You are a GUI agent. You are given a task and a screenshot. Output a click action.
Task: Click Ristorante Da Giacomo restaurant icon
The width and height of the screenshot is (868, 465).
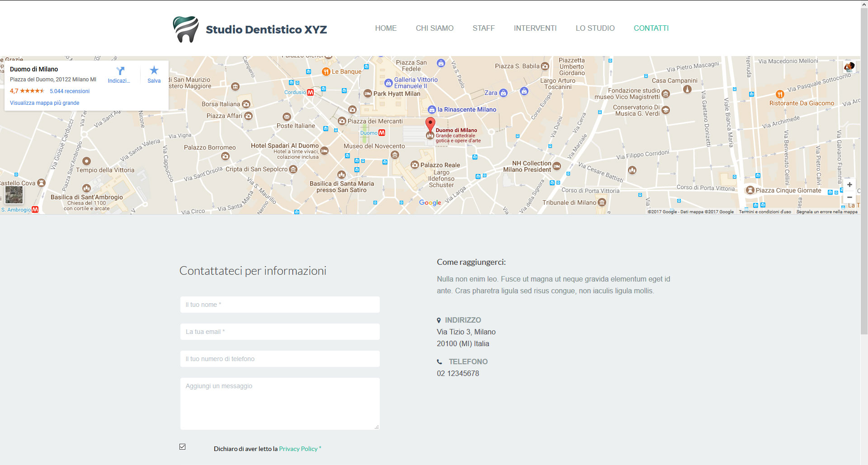780,94
